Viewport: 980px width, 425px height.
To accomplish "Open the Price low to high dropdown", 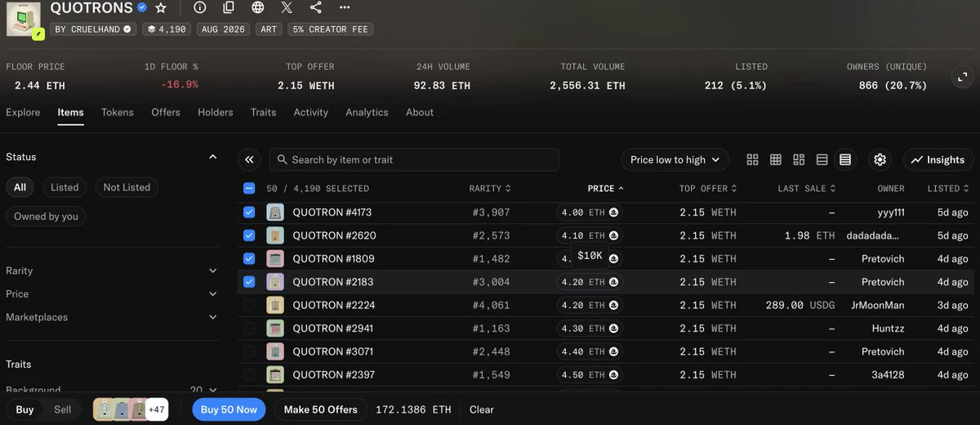I will pos(675,159).
